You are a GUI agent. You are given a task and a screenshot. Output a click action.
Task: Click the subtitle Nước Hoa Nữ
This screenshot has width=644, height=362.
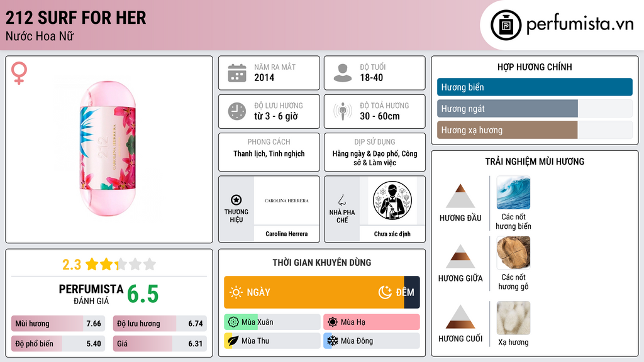point(40,36)
